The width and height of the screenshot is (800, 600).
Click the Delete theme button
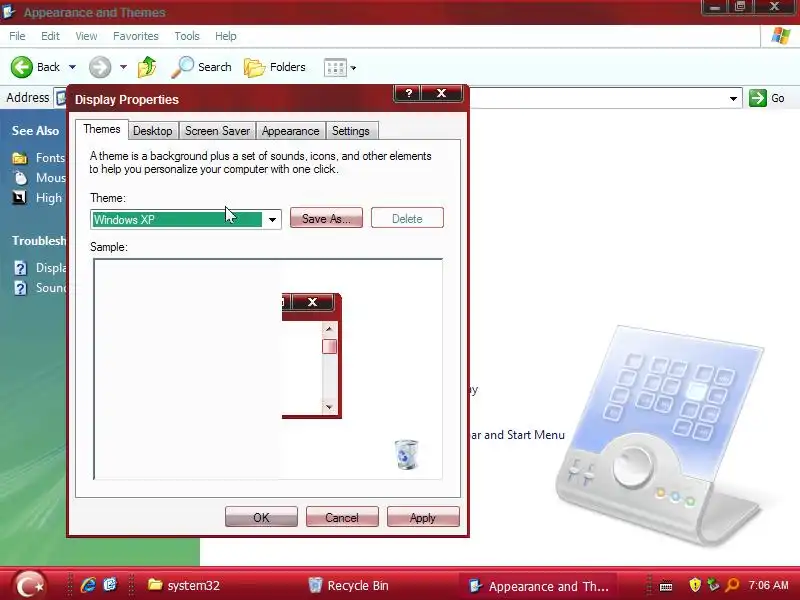[x=407, y=218]
